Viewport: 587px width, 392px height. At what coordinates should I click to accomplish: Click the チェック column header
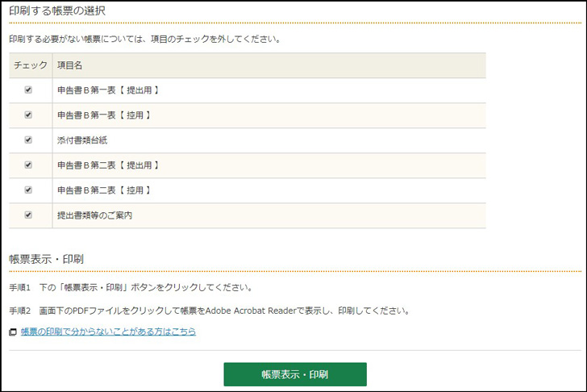point(28,65)
